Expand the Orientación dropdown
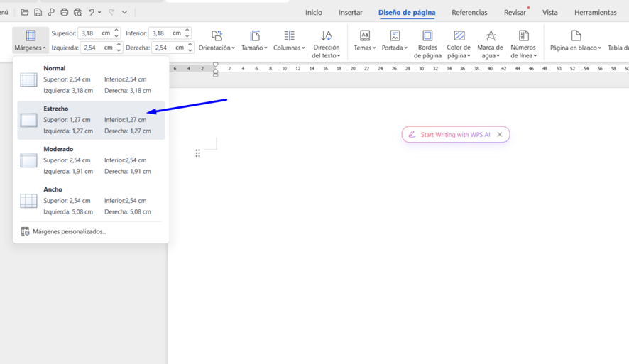Image resolution: width=629 pixels, height=364 pixels. click(217, 48)
